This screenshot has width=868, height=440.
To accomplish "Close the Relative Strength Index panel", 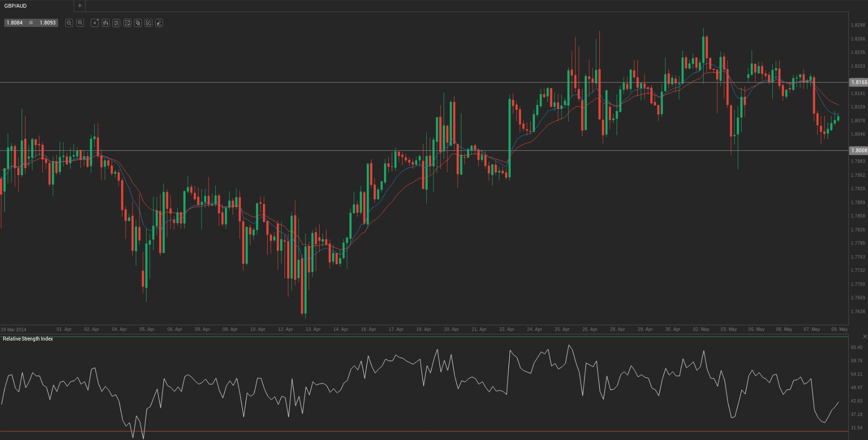I will coord(865,336).
